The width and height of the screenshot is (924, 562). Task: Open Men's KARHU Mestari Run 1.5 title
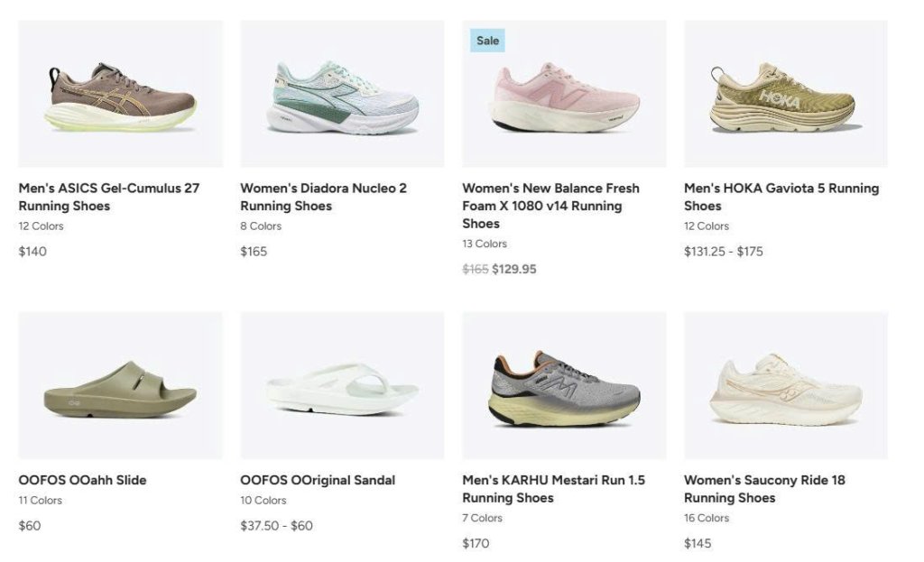pos(553,489)
